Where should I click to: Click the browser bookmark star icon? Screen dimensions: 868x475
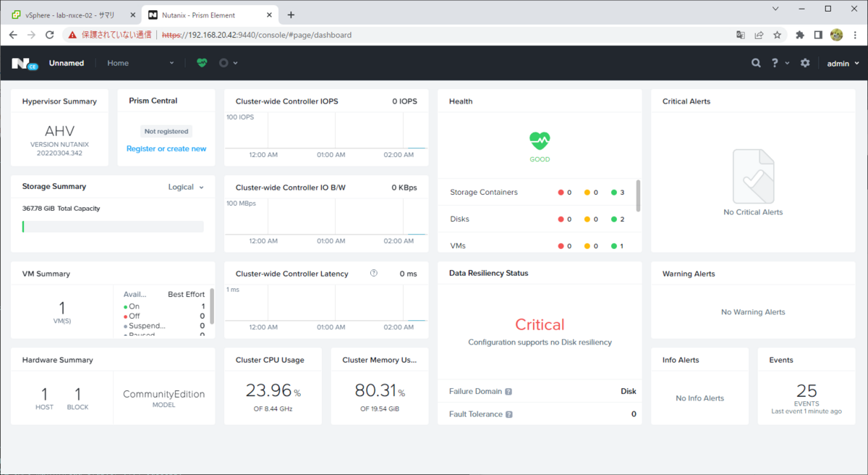click(777, 34)
